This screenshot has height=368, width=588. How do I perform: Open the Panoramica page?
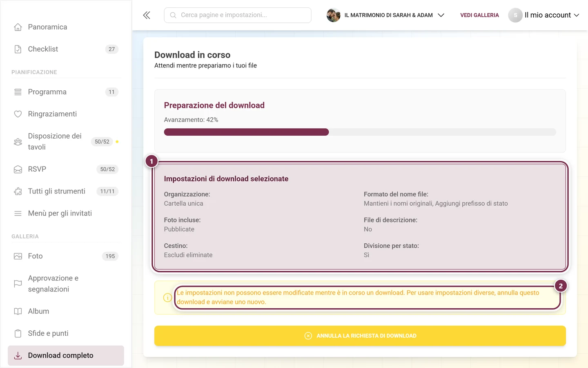coord(66,27)
